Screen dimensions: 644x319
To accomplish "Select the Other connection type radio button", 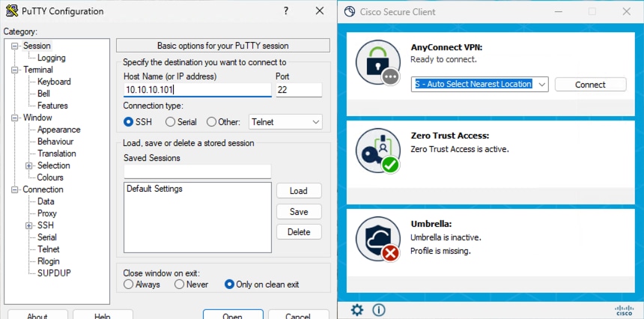I will click(x=211, y=122).
